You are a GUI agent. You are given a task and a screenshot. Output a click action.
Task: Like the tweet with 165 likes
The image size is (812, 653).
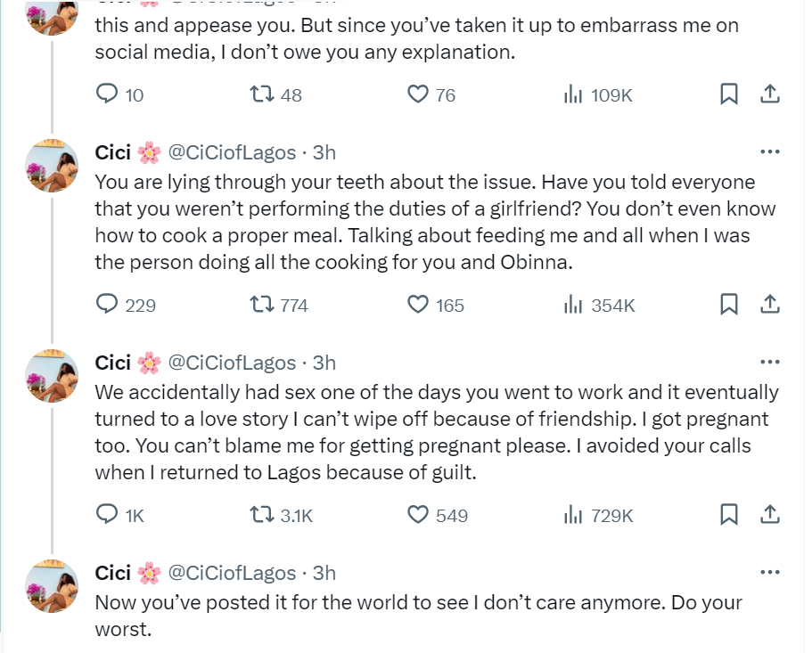click(x=418, y=305)
